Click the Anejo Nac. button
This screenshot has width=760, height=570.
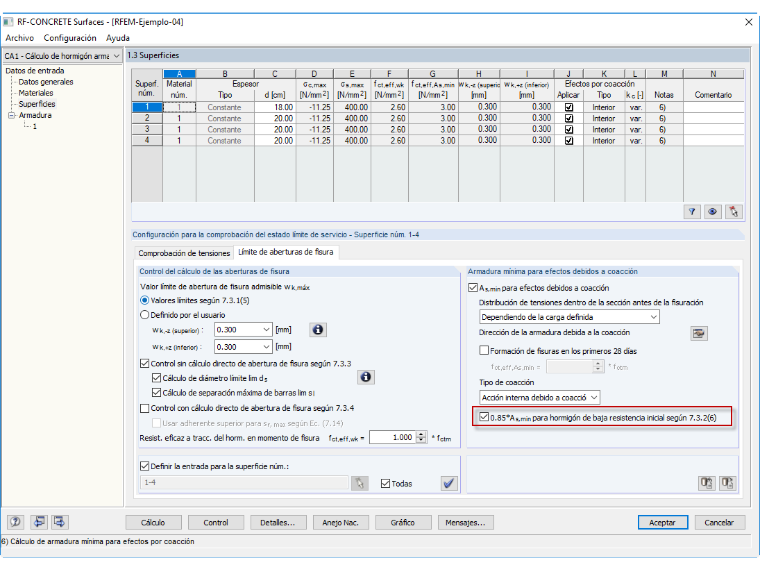[340, 522]
